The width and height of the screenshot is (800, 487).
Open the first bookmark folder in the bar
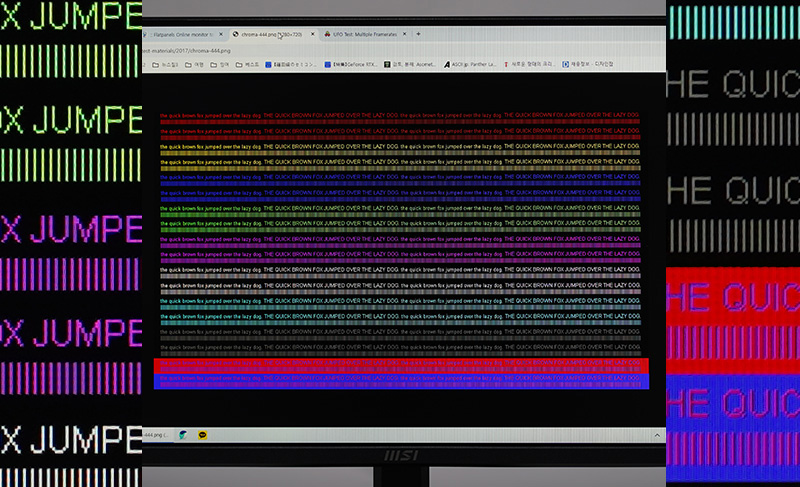pos(165,65)
